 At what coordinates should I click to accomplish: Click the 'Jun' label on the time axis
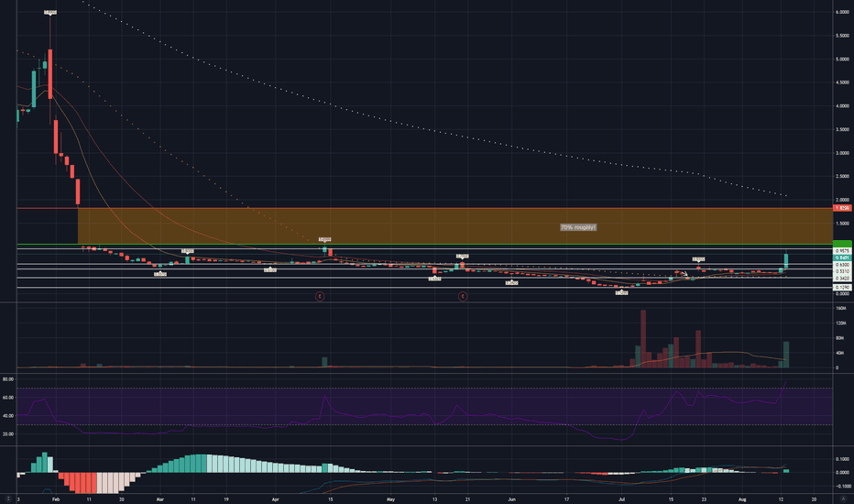click(x=511, y=499)
